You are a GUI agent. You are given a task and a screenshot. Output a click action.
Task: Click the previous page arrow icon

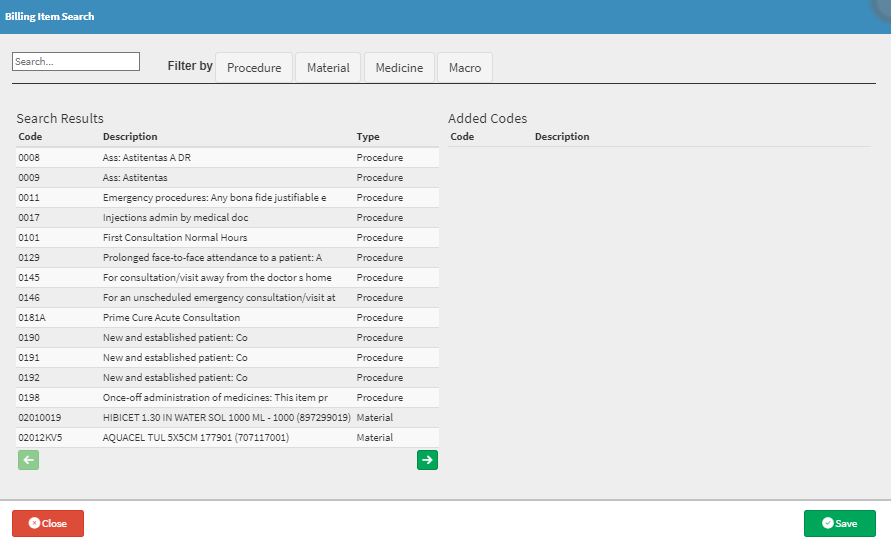[x=28, y=460]
